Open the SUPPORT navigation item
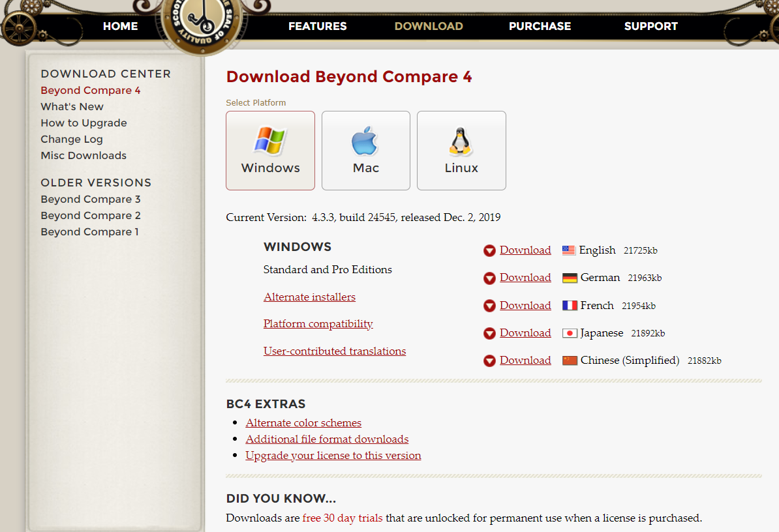779x532 pixels. [x=651, y=26]
